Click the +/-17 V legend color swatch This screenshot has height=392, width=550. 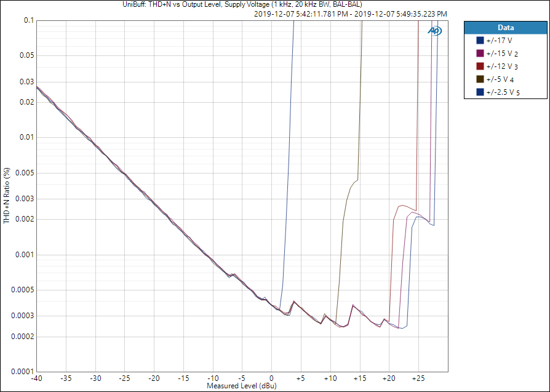pos(480,41)
